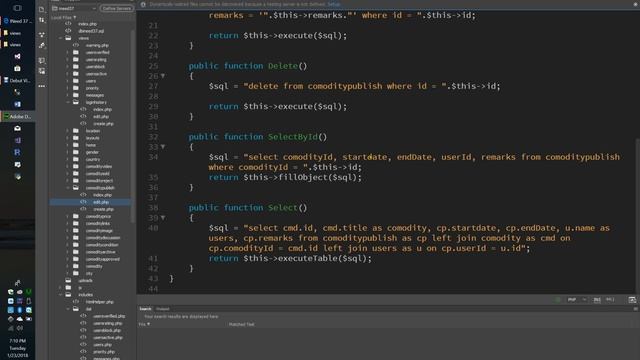Screen dimensions: 640x360
Task: Collapse the views folder
Action: 60,38
